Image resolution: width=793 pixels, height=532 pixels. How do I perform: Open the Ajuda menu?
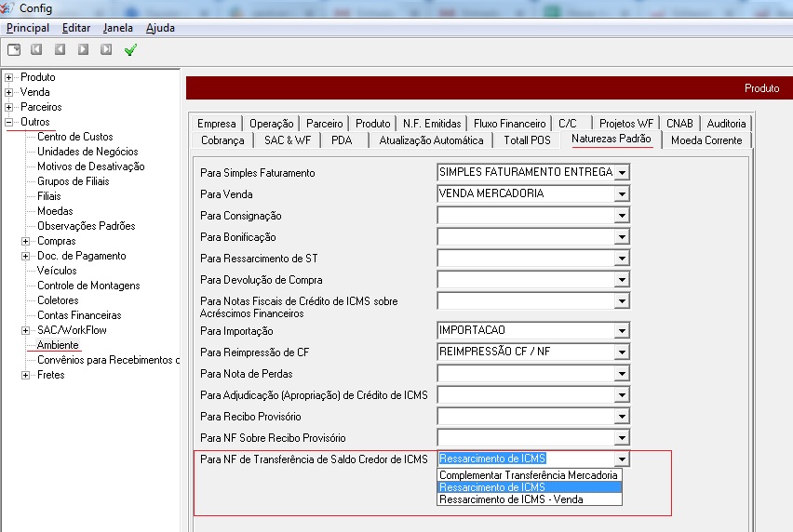(160, 28)
